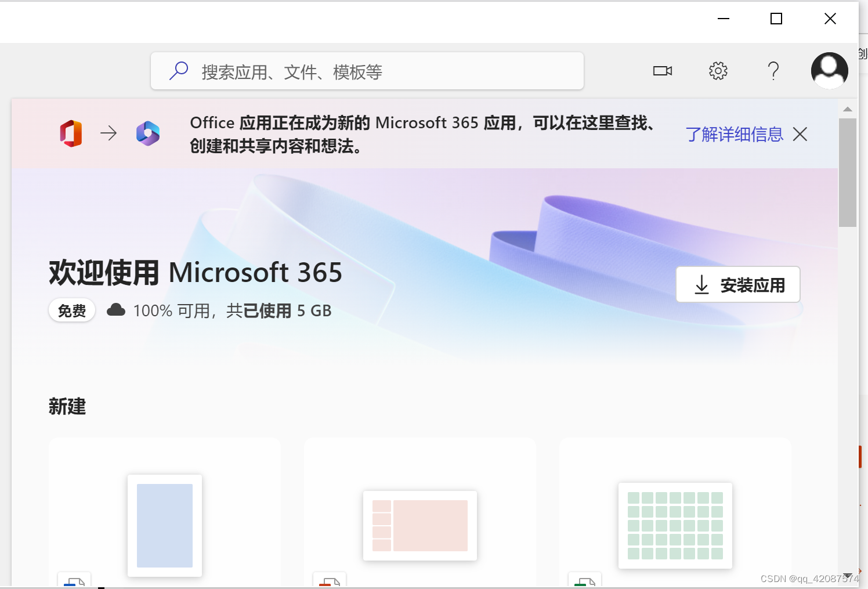Click the old Office logo in banner

pos(71,133)
